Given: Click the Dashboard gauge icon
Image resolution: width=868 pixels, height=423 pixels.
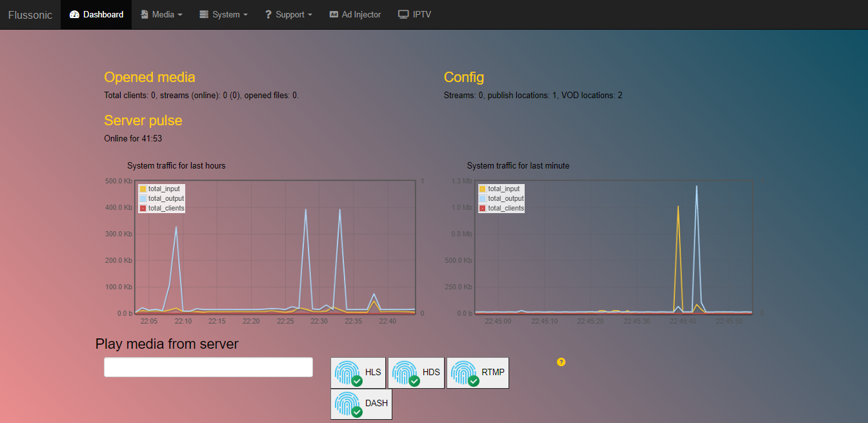Looking at the screenshot, I should pyautogui.click(x=74, y=14).
